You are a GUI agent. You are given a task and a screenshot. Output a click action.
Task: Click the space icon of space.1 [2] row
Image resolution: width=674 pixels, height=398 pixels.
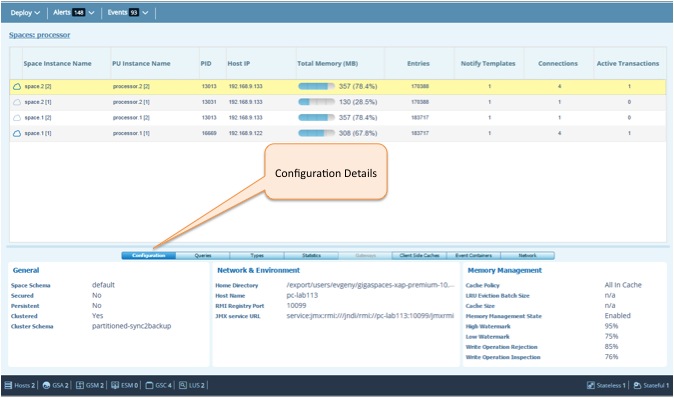(17, 118)
